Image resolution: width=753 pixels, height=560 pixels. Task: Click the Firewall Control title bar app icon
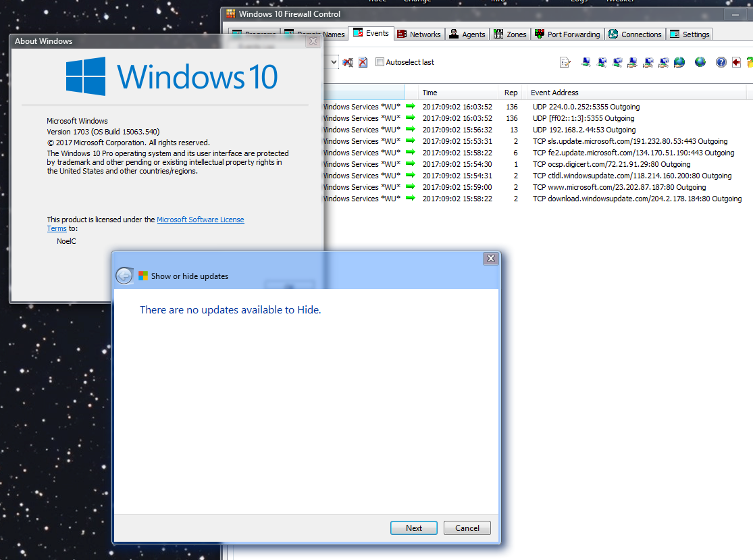(x=231, y=14)
